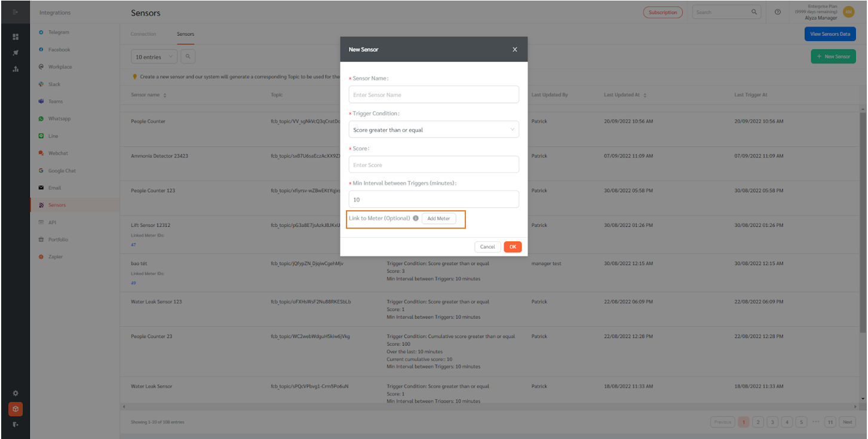Click the Add Meter button
This screenshot has width=868, height=439.
pyautogui.click(x=438, y=219)
